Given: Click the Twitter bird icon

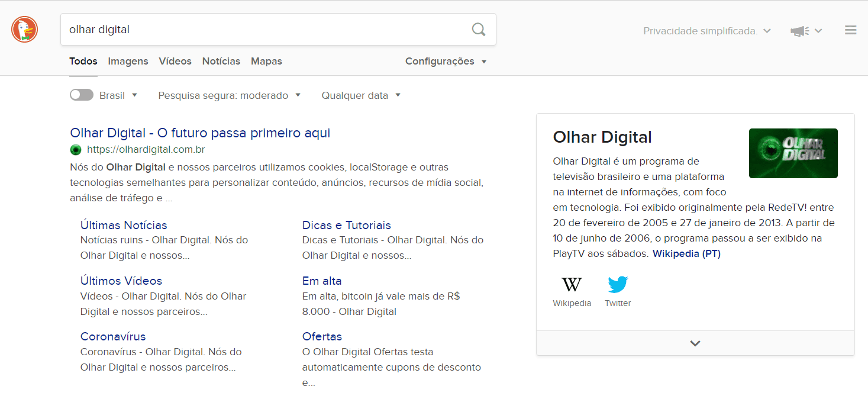Looking at the screenshot, I should [617, 285].
